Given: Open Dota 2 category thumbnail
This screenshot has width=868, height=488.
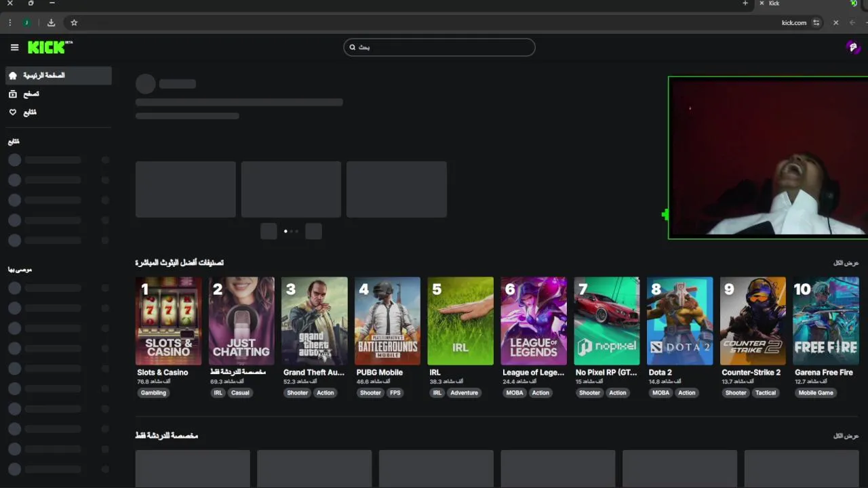Looking at the screenshot, I should [679, 321].
